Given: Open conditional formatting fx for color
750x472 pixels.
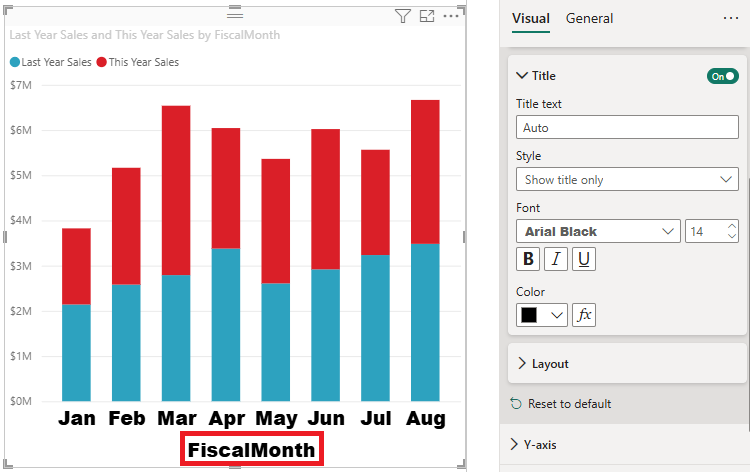Looking at the screenshot, I should pos(584,315).
